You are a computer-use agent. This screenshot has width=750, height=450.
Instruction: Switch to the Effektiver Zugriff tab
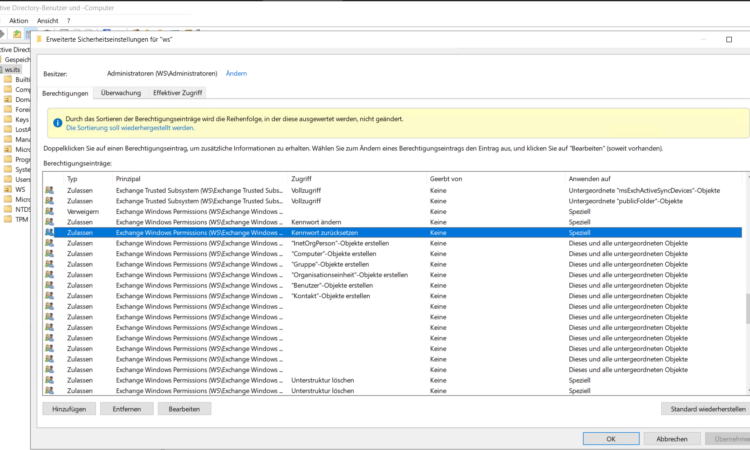click(x=177, y=93)
